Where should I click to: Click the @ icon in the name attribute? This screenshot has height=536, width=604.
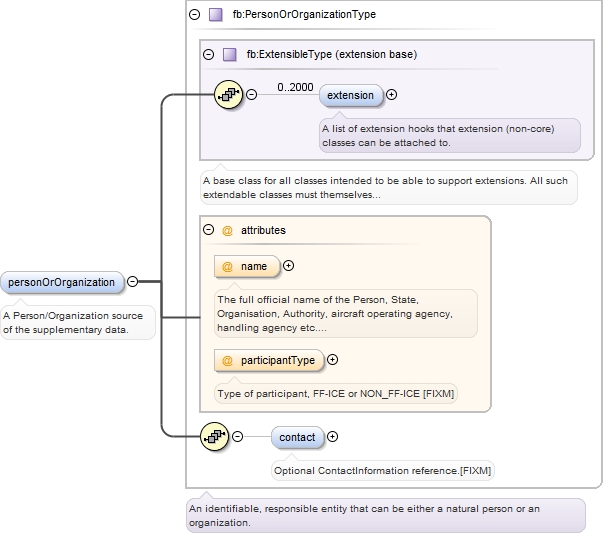(x=227, y=266)
